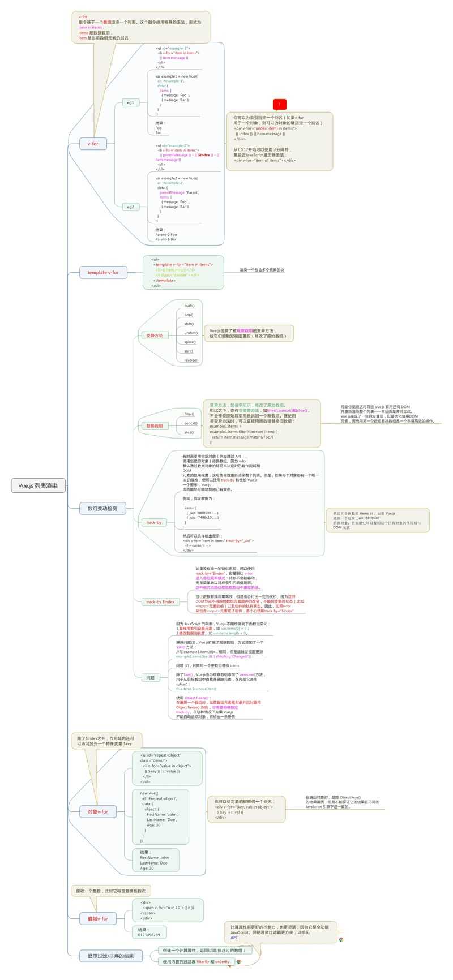Viewport: 453px width, 980px height.
Task: Click the (key, val) alias note
Action: pyautogui.click(x=246, y=809)
